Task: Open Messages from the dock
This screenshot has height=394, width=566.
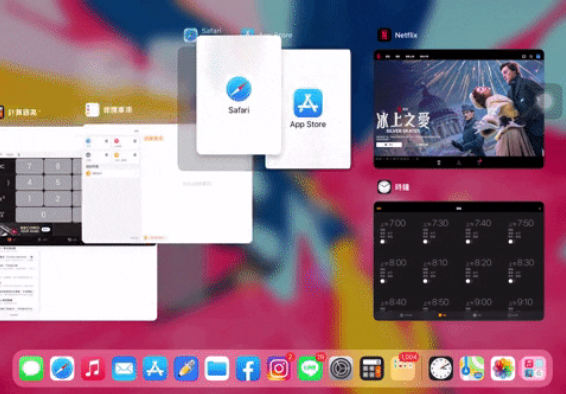Action: (31, 368)
